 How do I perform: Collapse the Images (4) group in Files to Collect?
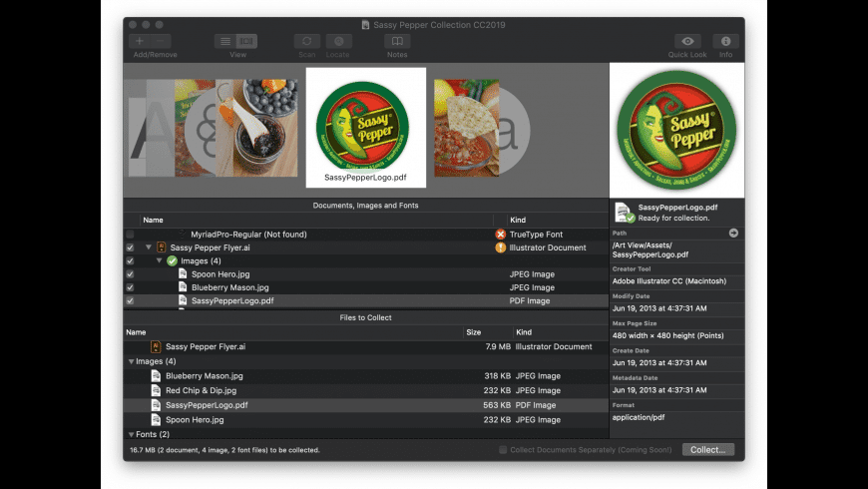point(131,361)
